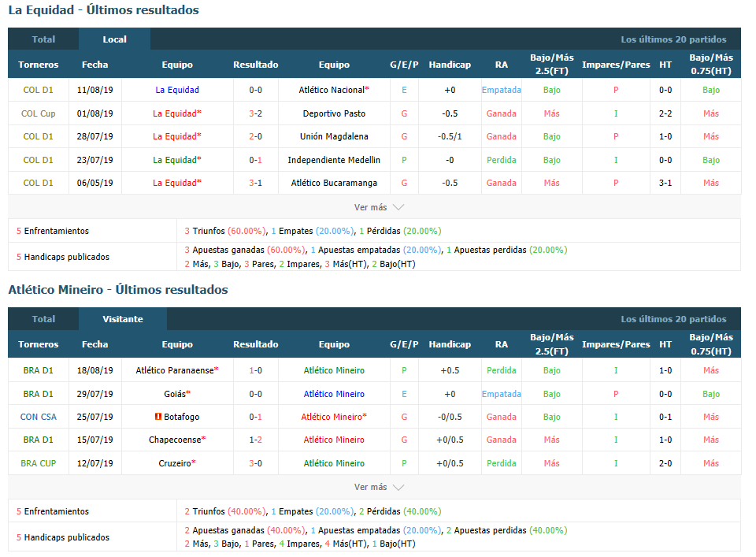756x557 pixels.
Task: Open the 1-2 result of Chapecoense match
Action: coord(255,440)
